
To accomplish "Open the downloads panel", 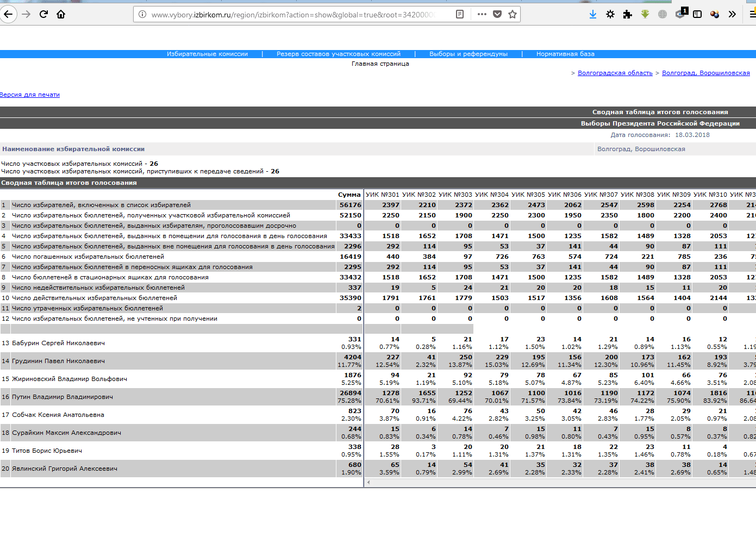I will coord(593,14).
